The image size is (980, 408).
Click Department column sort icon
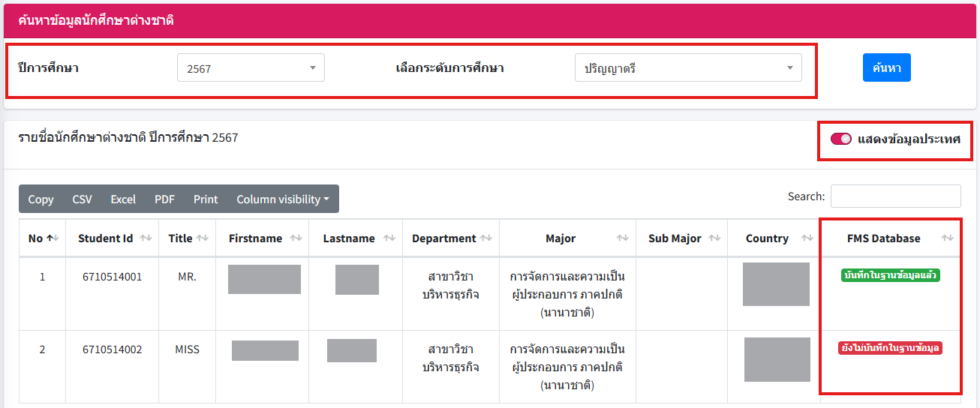pyautogui.click(x=486, y=238)
